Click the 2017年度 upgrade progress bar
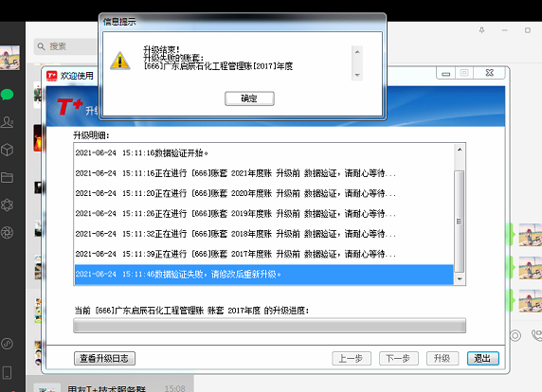The image size is (542, 392). [270, 326]
